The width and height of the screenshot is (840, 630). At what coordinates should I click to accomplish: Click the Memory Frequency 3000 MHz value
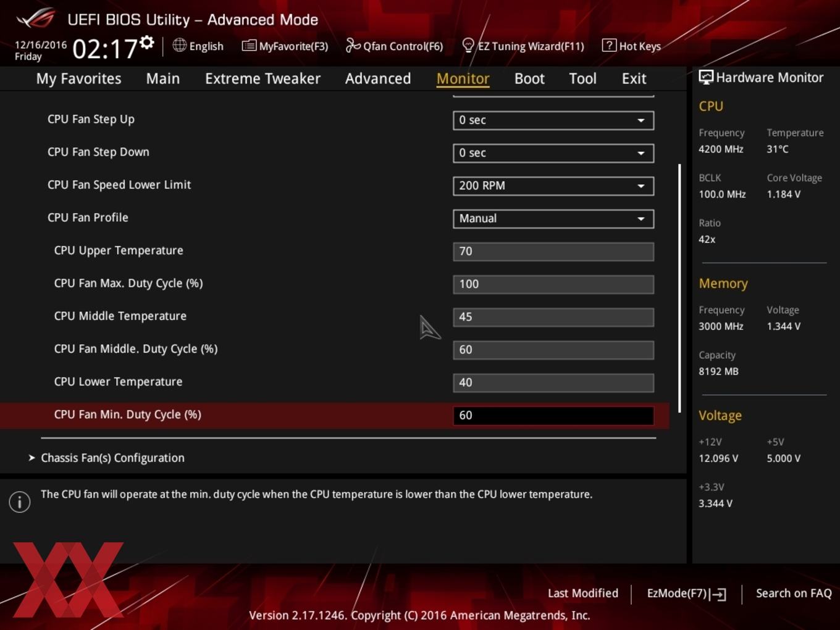(721, 326)
